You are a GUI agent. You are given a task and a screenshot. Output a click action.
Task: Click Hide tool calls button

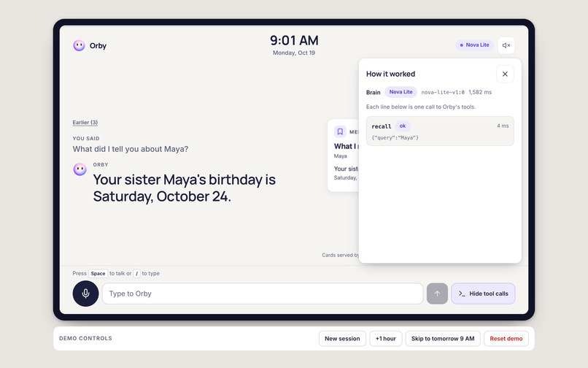pos(483,294)
